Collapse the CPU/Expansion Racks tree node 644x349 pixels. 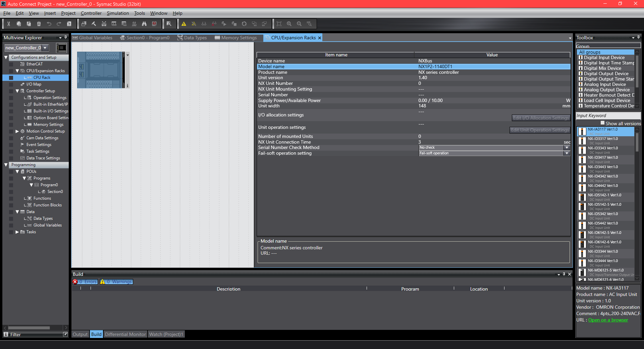(17, 71)
